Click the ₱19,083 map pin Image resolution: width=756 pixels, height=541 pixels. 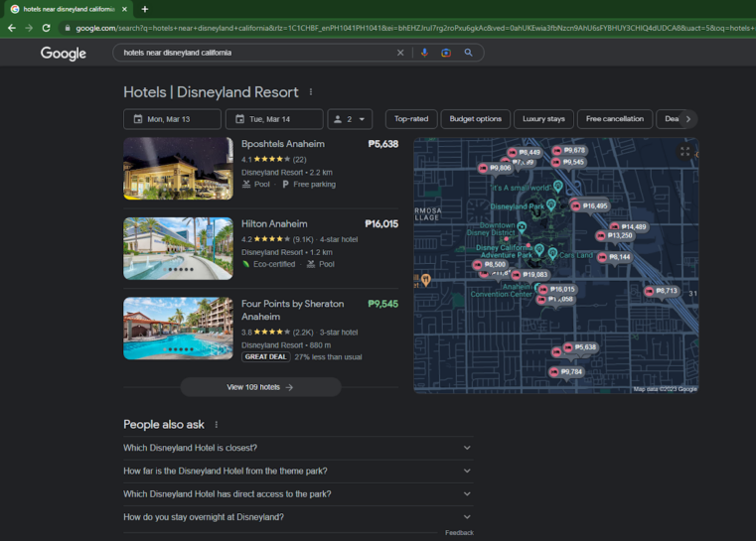pyautogui.click(x=529, y=275)
